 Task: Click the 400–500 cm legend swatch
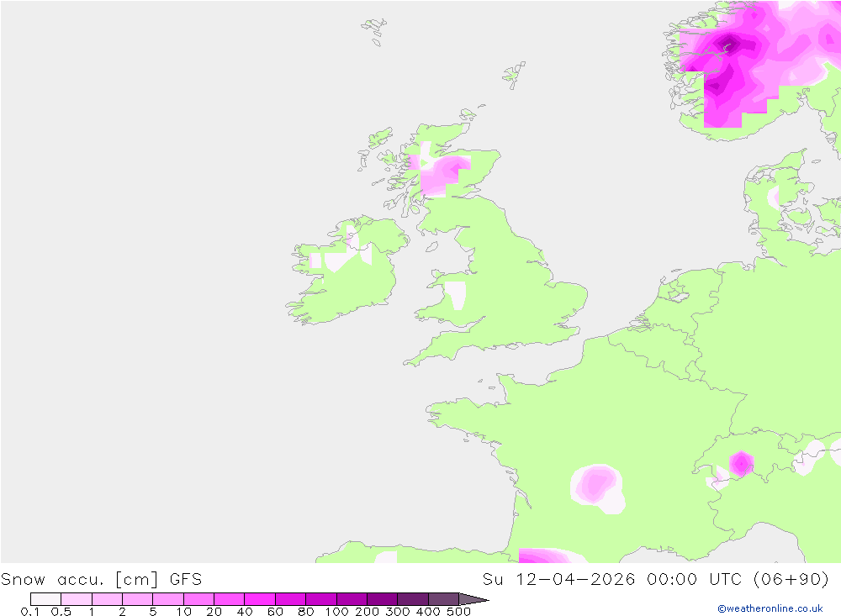pyautogui.click(x=443, y=599)
